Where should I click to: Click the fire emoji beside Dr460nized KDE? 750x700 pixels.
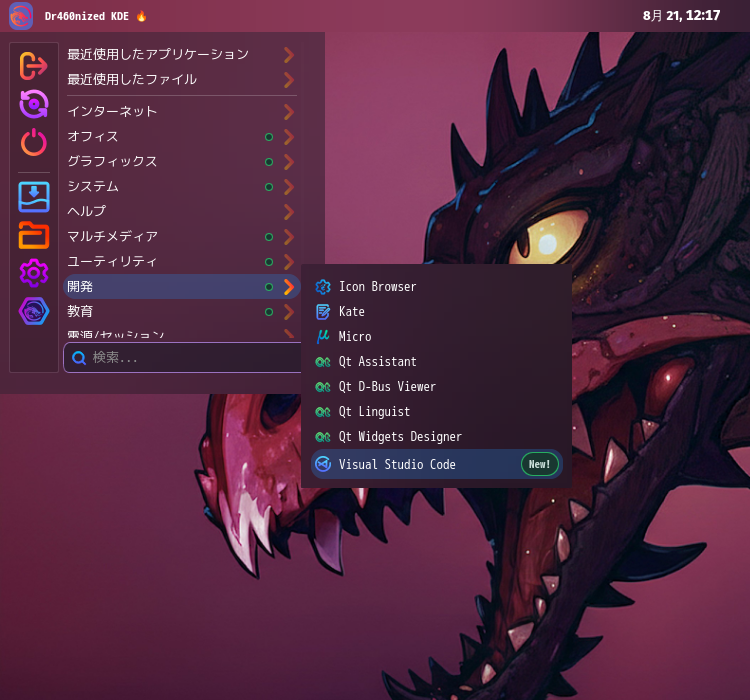point(141,16)
